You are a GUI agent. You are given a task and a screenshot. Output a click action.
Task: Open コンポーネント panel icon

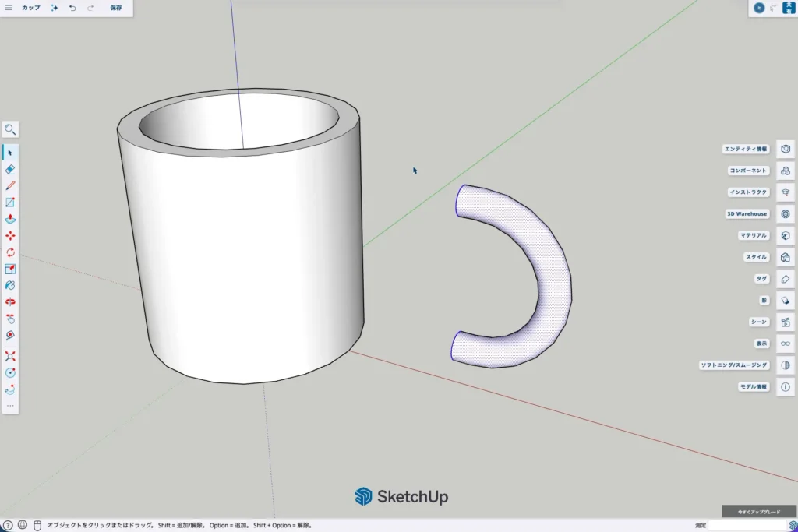(786, 171)
